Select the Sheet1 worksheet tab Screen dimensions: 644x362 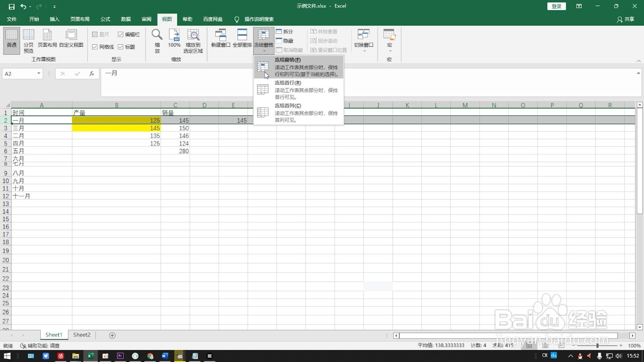click(54, 335)
